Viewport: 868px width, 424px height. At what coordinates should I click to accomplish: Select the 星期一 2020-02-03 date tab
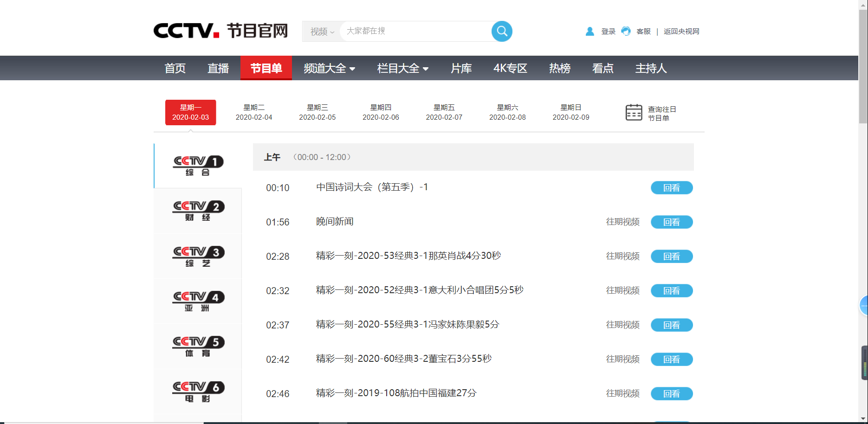(191, 112)
